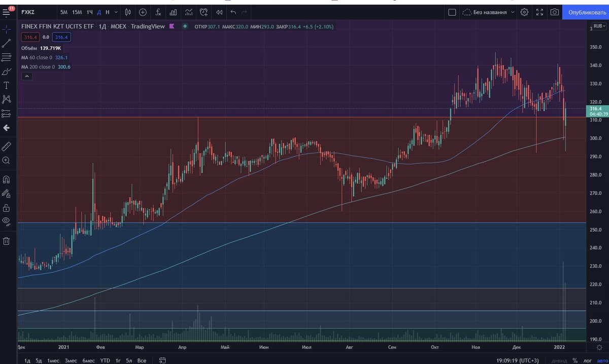Undo the last chart action
This screenshot has width=609, height=364.
pos(232,12)
